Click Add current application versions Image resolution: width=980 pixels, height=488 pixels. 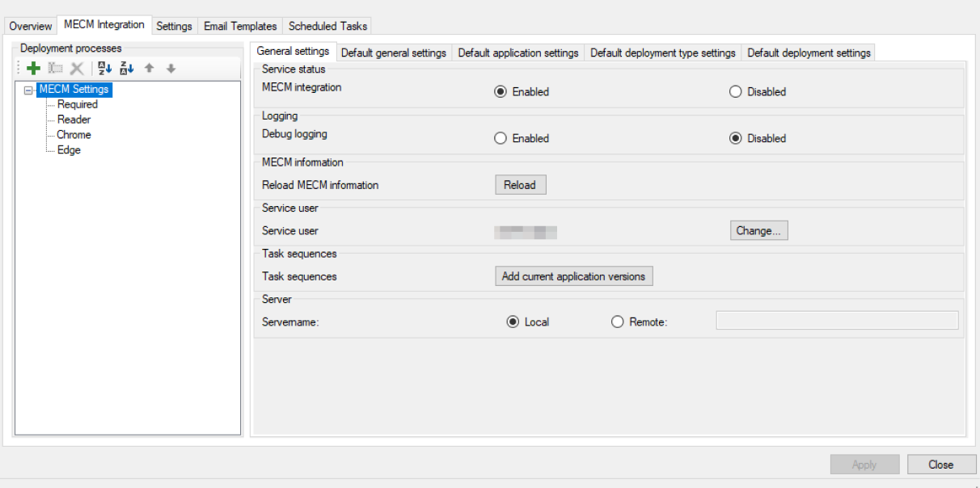(x=573, y=276)
